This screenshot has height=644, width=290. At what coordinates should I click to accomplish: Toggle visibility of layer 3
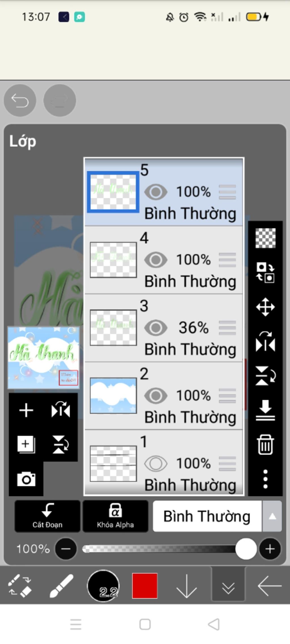click(156, 328)
